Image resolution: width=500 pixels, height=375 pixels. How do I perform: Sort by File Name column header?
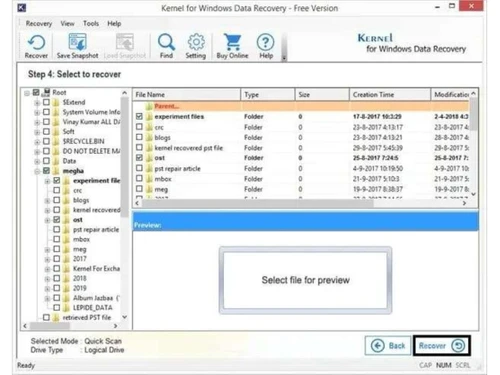point(186,95)
